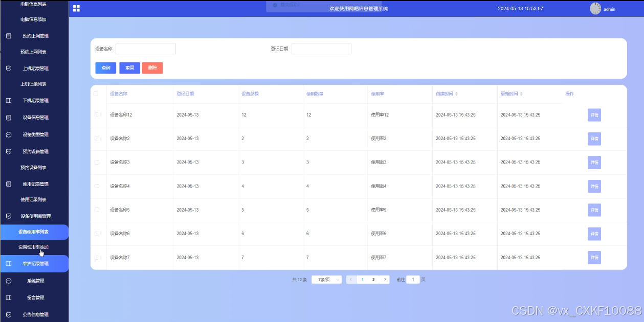The image size is (644, 322).
Task: Open 详情 for the 设备名称4 row
Action: click(594, 187)
